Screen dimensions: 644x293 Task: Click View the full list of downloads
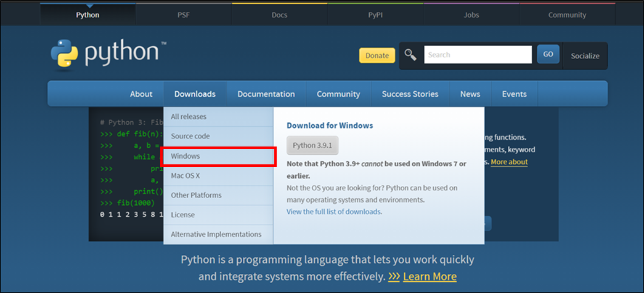(334, 212)
